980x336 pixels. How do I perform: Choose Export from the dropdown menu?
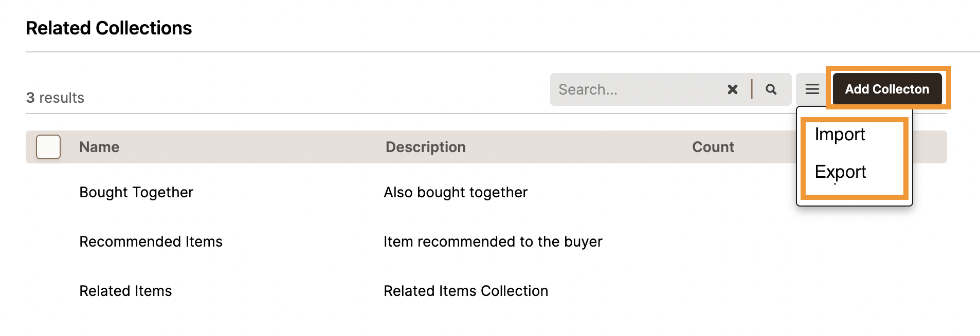[x=840, y=172]
